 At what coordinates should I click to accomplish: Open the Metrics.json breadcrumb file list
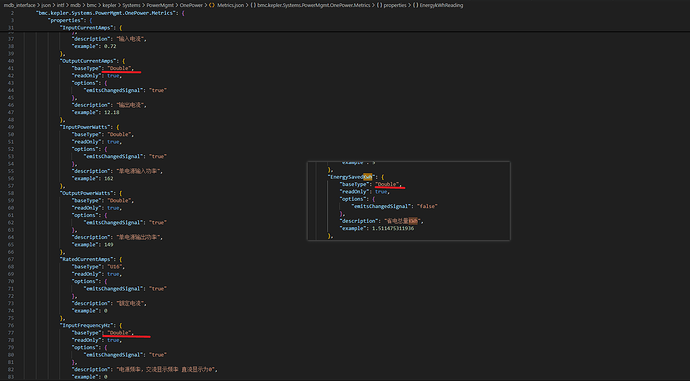[x=230, y=5]
